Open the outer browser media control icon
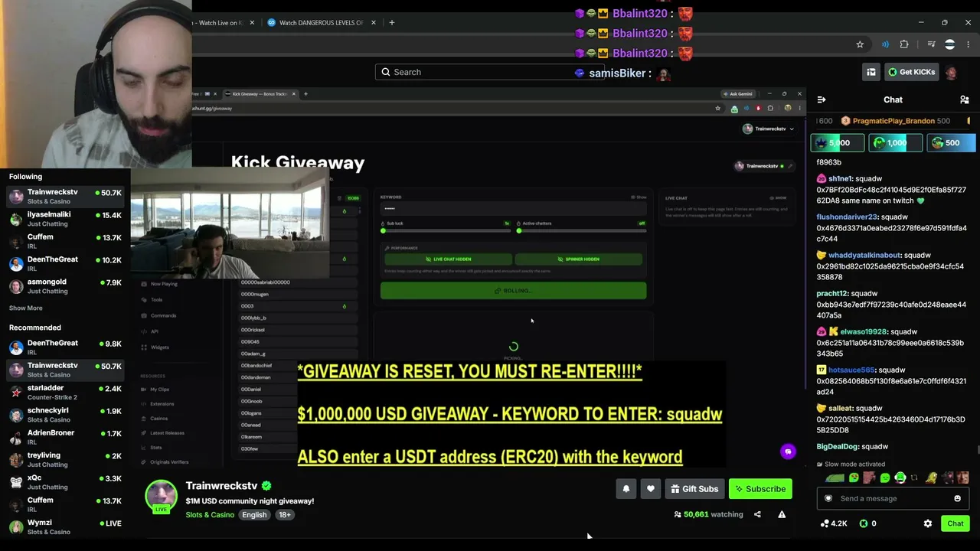 pos(932,44)
